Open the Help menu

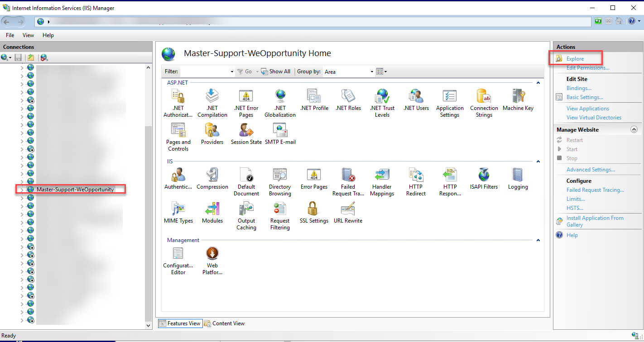48,35
